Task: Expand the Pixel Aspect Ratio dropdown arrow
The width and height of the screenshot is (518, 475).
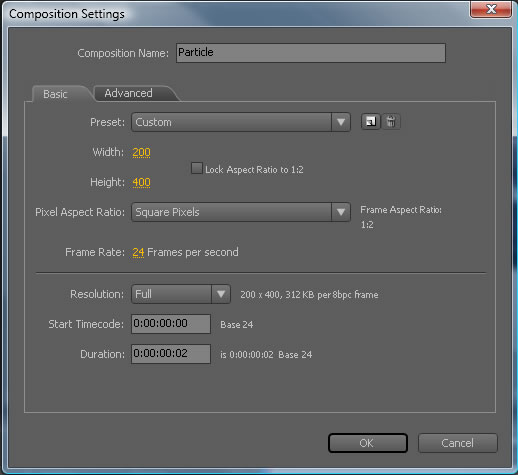Action: 341,212
